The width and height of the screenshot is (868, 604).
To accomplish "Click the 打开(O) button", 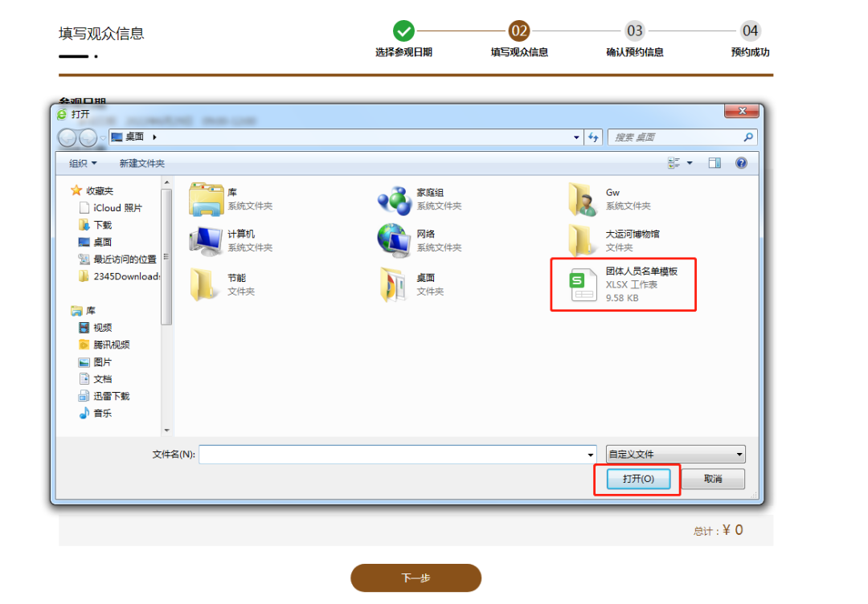I will pyautogui.click(x=638, y=479).
